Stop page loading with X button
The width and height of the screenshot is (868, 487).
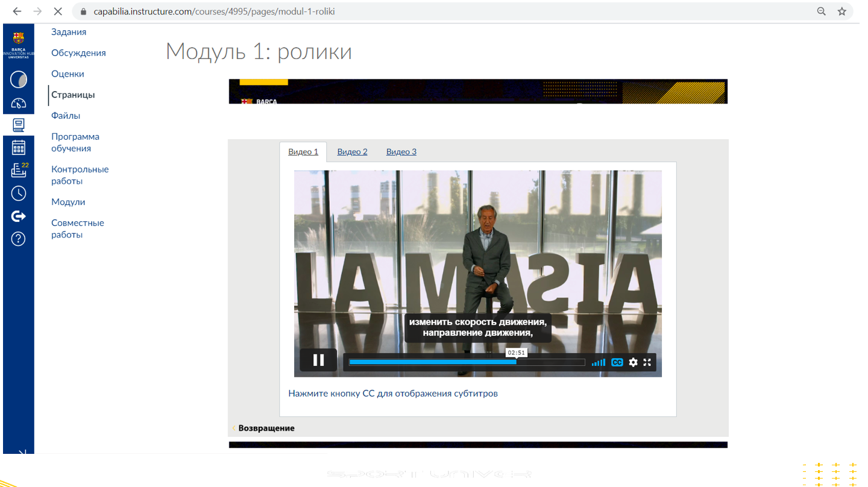[x=58, y=11]
